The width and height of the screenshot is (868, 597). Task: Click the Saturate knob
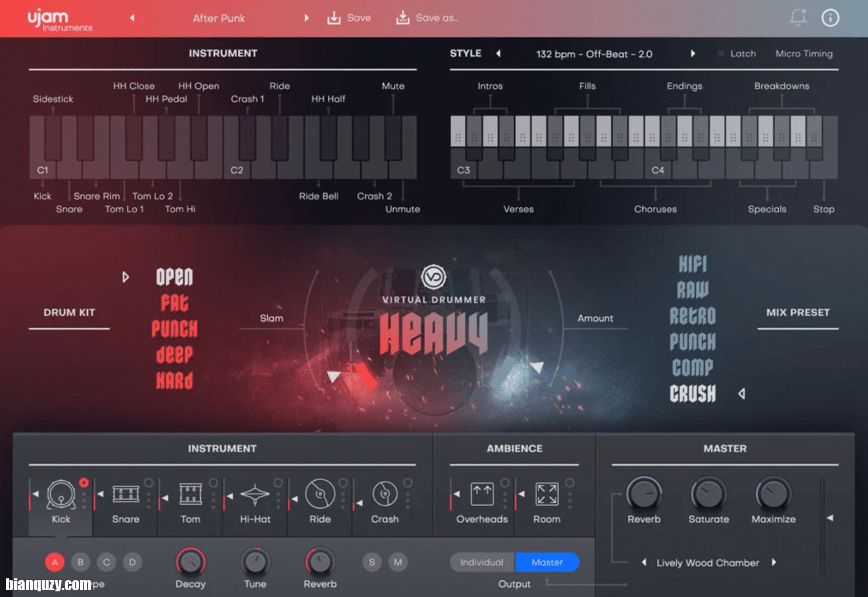click(709, 494)
